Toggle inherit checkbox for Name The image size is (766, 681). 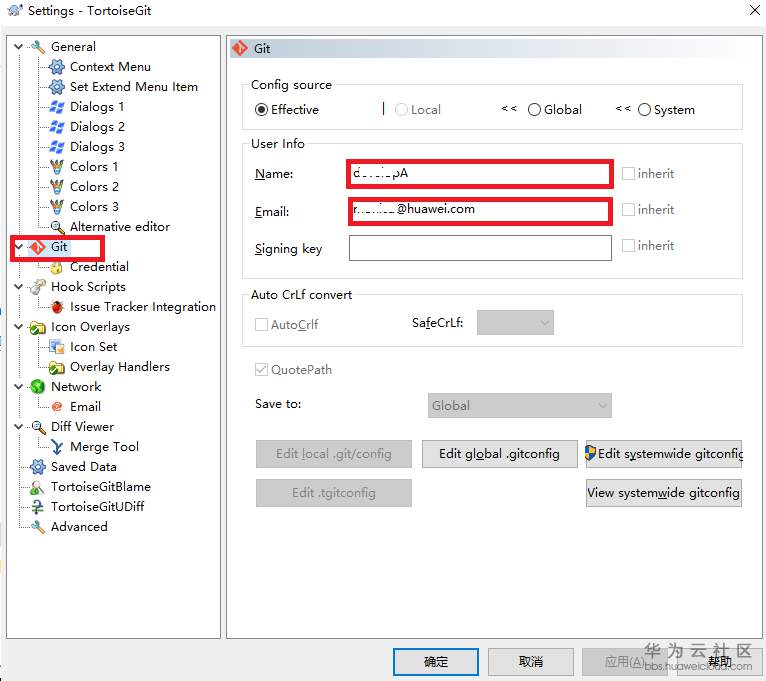coord(628,173)
